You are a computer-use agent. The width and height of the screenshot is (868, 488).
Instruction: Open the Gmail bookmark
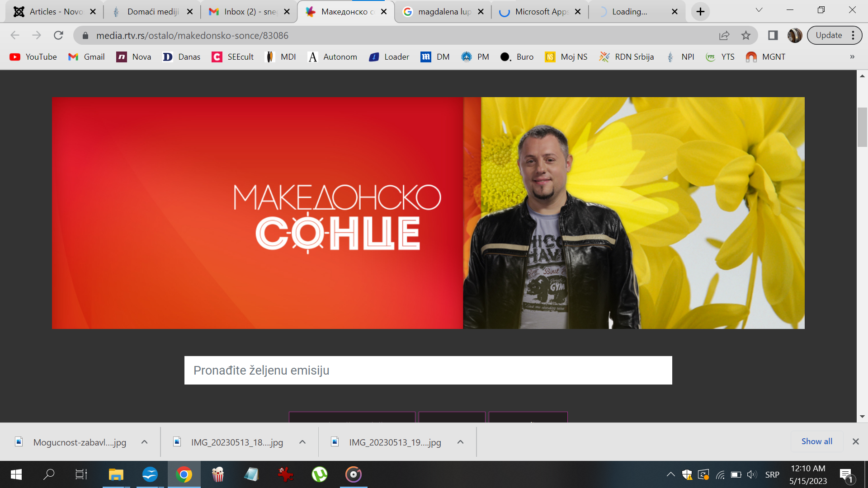(x=86, y=57)
